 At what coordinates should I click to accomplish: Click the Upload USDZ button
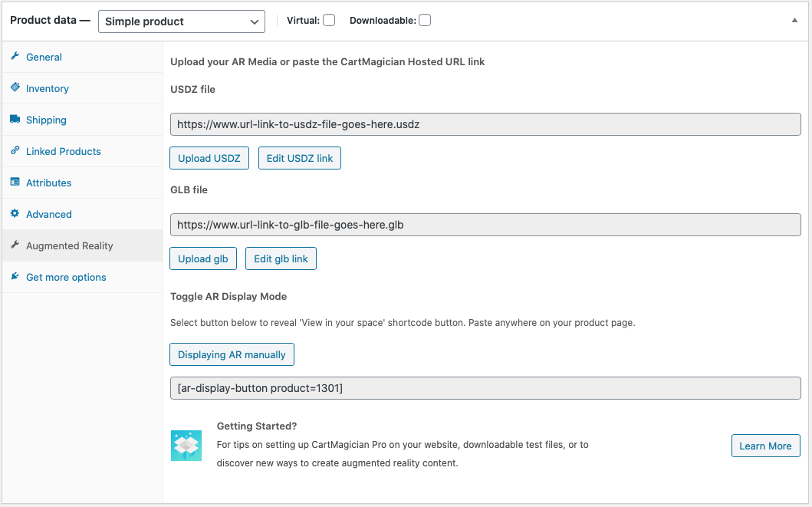(x=209, y=158)
